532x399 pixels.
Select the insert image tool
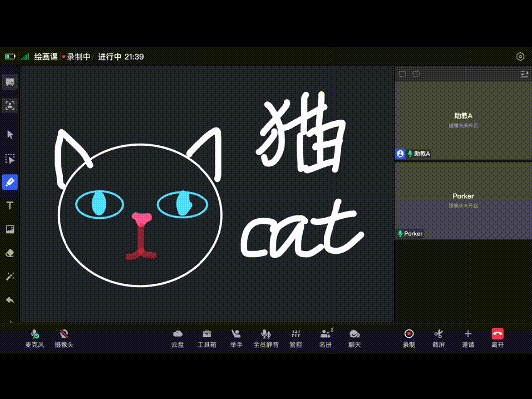pyautogui.click(x=10, y=229)
